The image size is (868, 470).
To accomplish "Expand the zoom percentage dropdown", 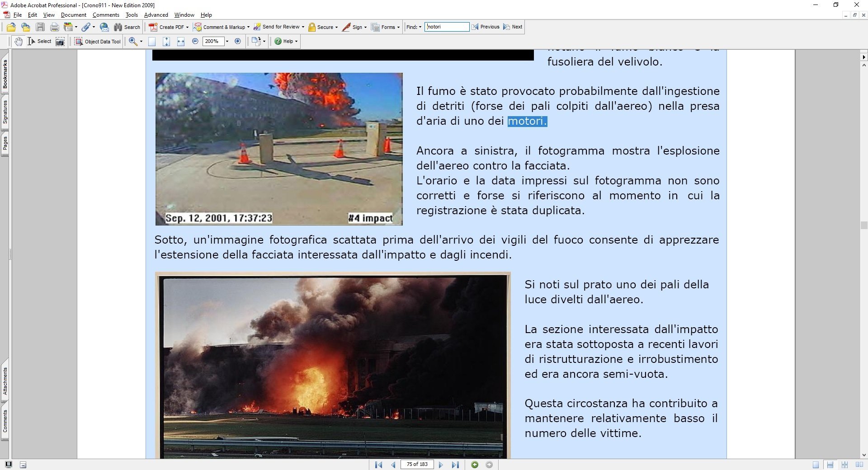I will click(x=227, y=41).
